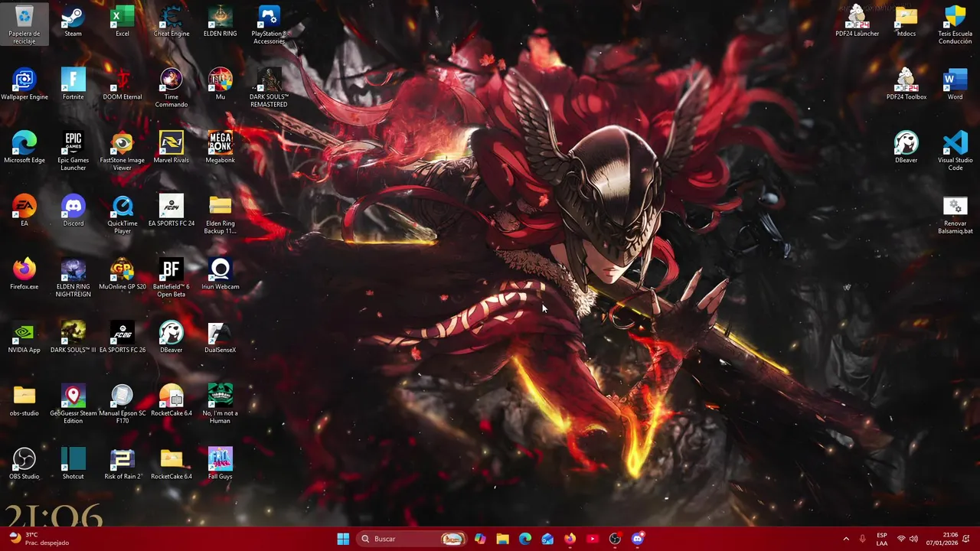The height and width of the screenshot is (551, 980).
Task: Open Wallpaper Engine shortcut
Action: tap(24, 84)
